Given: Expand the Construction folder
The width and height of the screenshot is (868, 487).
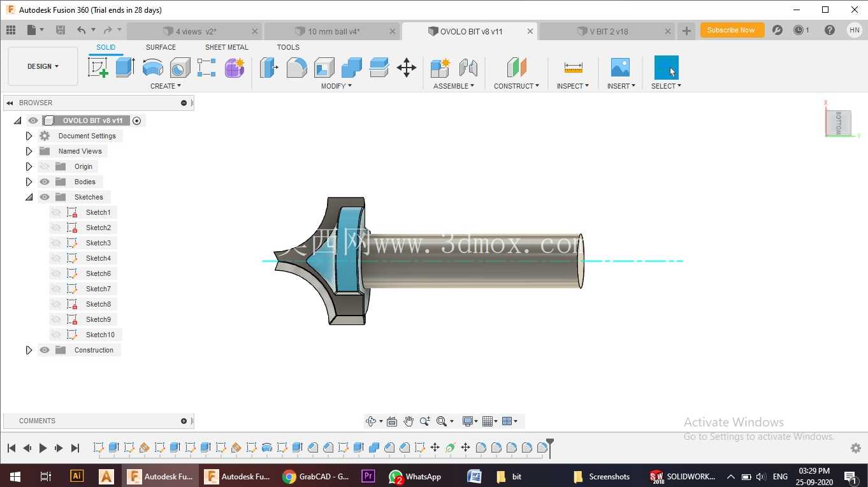Looking at the screenshot, I should [29, 350].
